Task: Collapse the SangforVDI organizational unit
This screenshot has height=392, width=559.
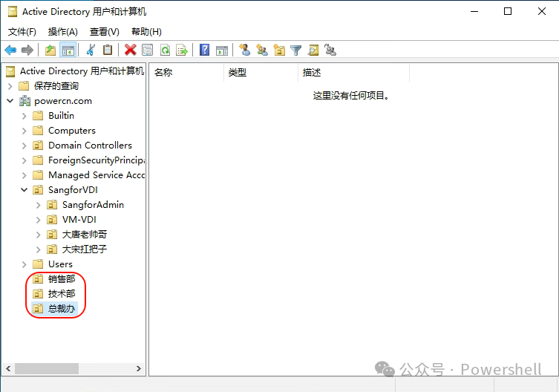Action: [x=24, y=190]
